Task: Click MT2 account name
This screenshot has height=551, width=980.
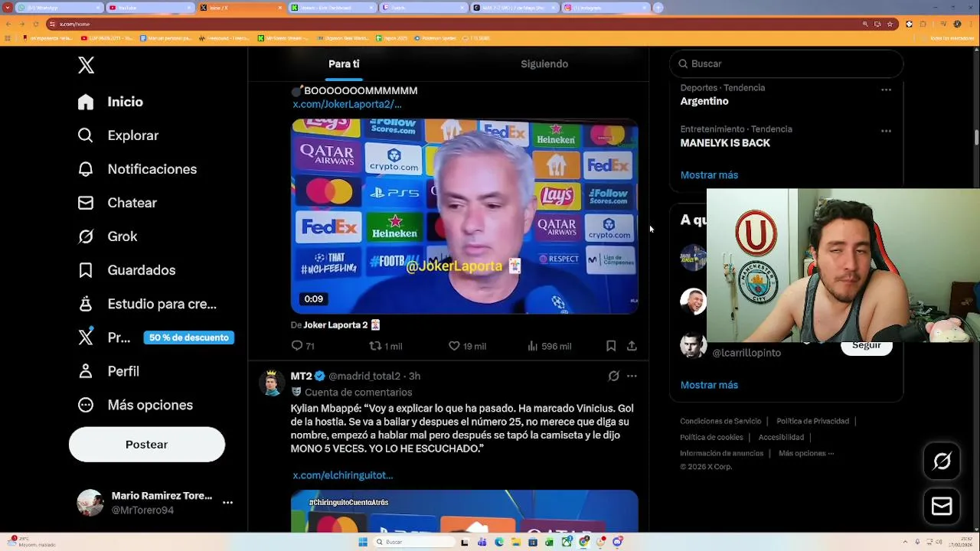Action: 301,377
